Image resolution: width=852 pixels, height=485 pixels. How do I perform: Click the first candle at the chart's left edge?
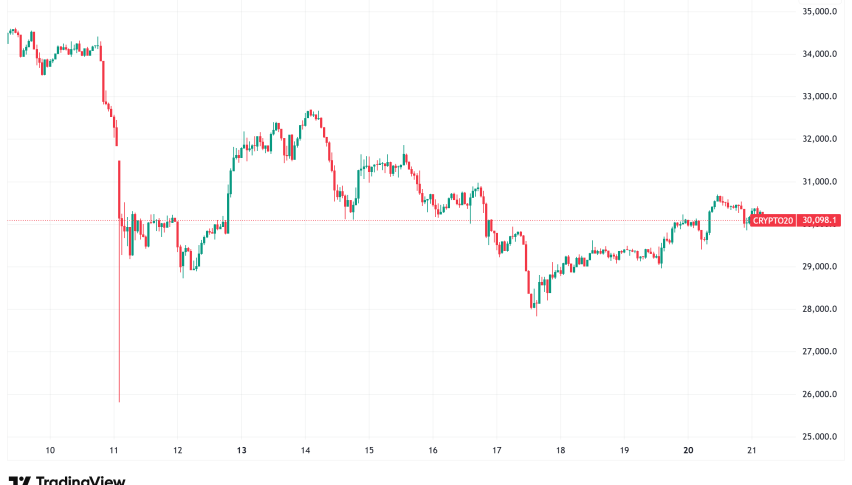tap(9, 33)
